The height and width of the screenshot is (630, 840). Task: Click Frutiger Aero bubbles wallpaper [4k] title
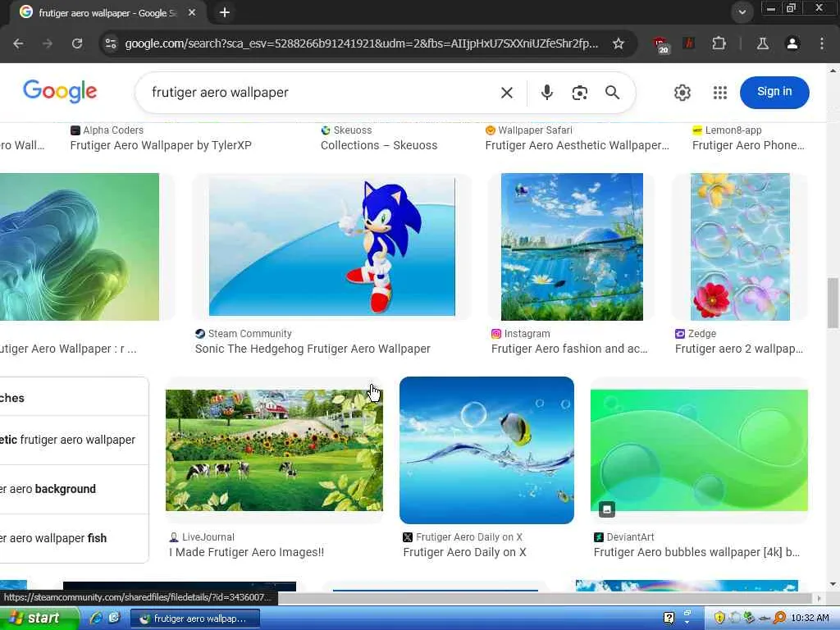[696, 552]
